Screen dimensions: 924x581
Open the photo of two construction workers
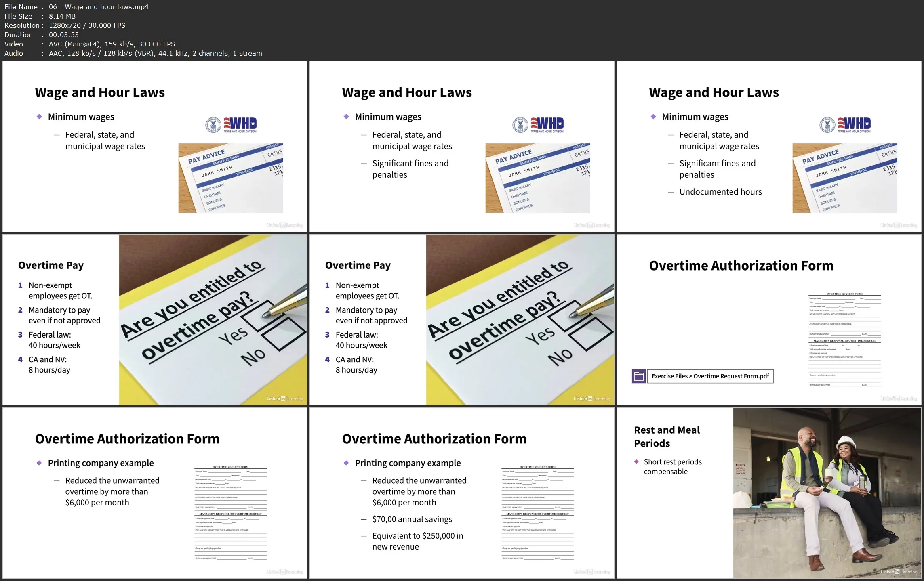pos(827,493)
